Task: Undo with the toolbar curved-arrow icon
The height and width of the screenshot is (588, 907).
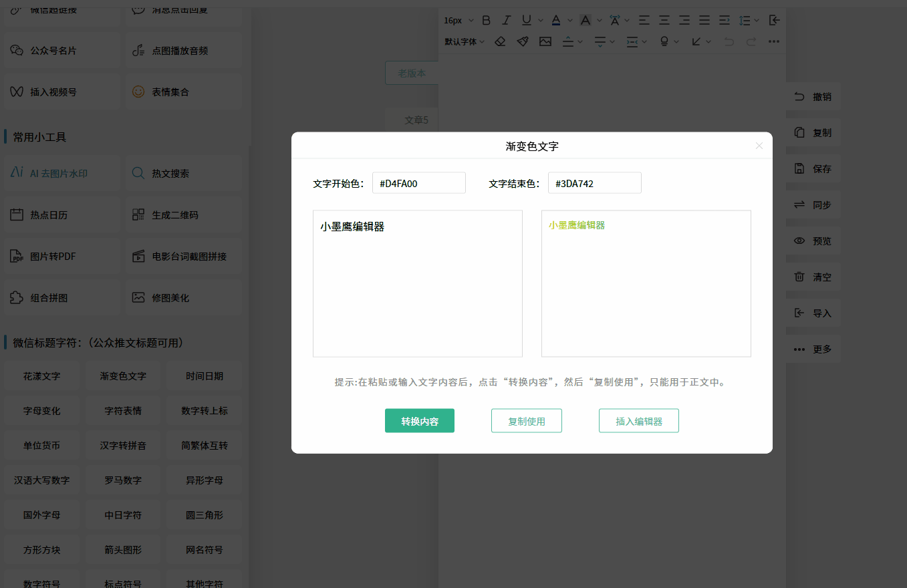Action: click(x=729, y=41)
